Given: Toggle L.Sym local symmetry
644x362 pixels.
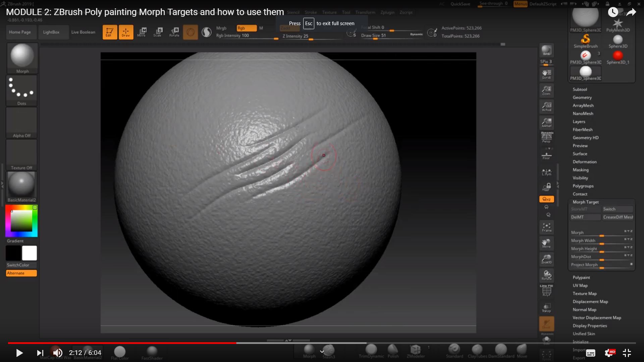Looking at the screenshot, I should point(546,172).
